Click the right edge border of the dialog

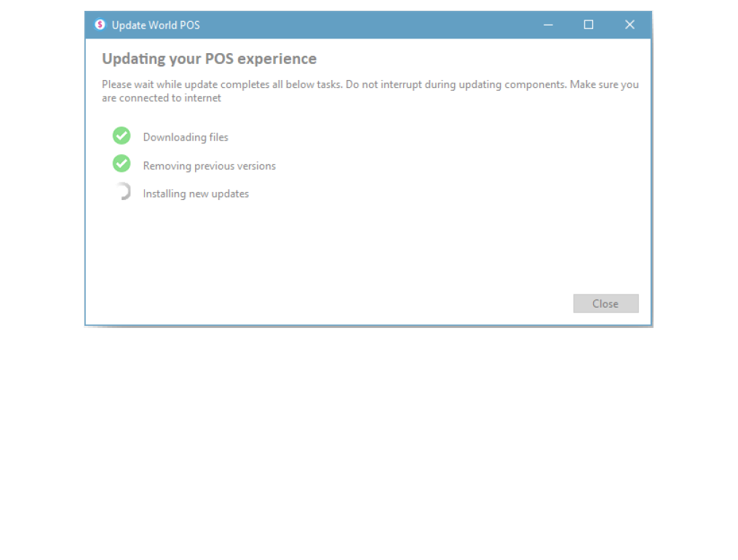click(x=651, y=181)
